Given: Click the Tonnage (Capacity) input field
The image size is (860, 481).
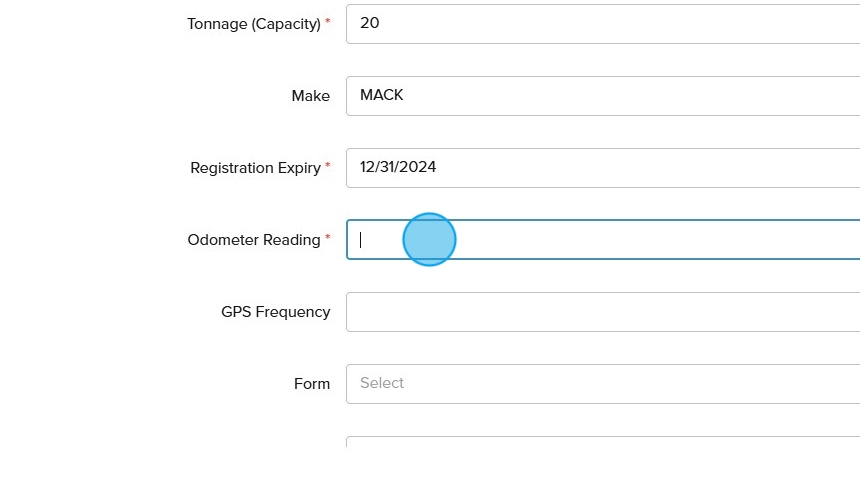Looking at the screenshot, I should (x=600, y=24).
